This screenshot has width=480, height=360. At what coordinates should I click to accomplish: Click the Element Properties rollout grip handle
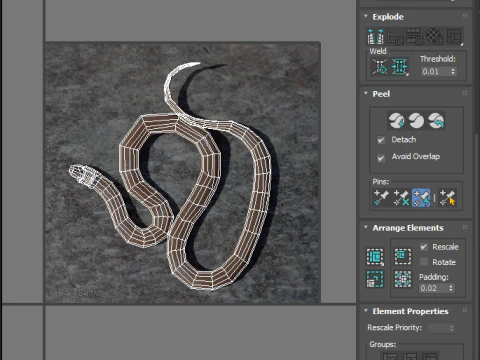tap(465, 311)
